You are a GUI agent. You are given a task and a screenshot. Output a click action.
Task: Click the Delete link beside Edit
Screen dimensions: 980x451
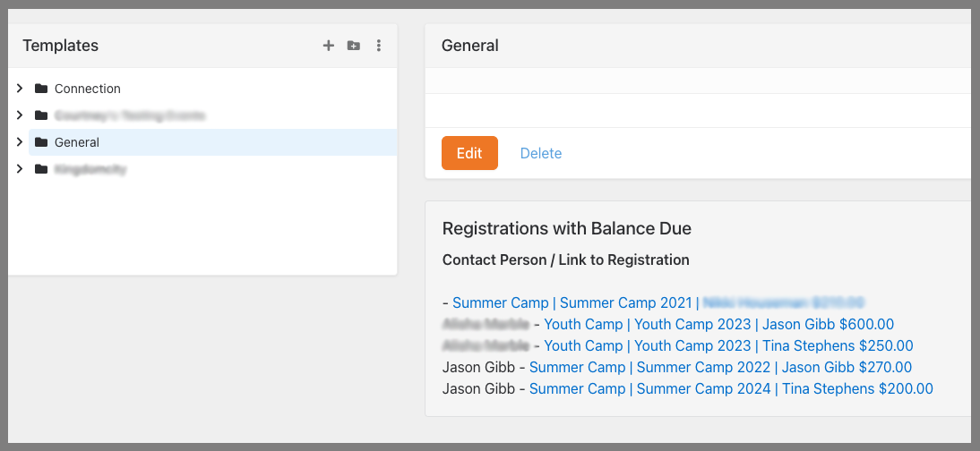pos(541,153)
